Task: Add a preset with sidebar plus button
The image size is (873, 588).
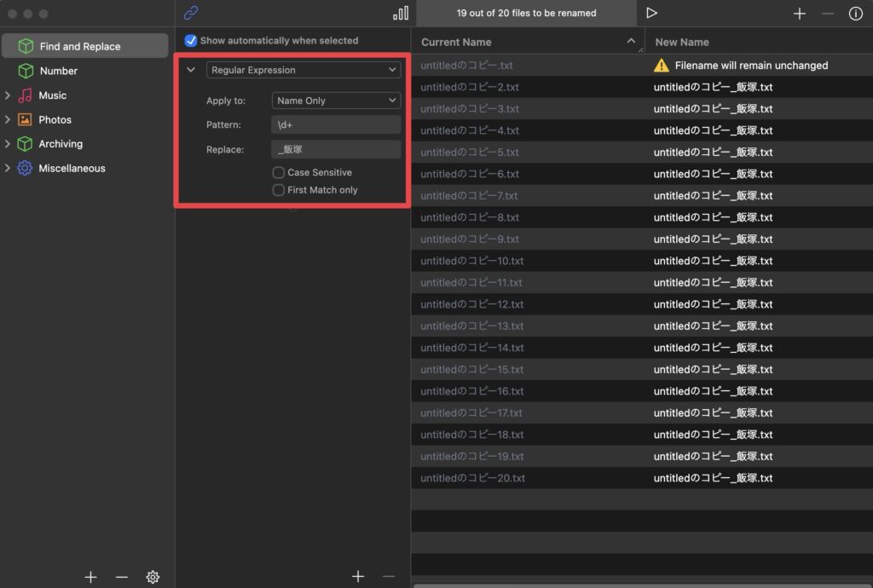Action: [x=90, y=577]
